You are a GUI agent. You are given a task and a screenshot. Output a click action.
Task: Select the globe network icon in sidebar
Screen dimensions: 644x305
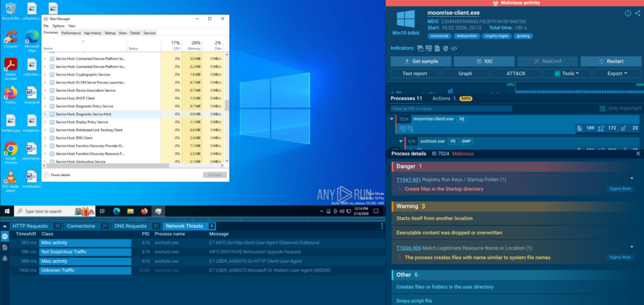click(x=5, y=236)
